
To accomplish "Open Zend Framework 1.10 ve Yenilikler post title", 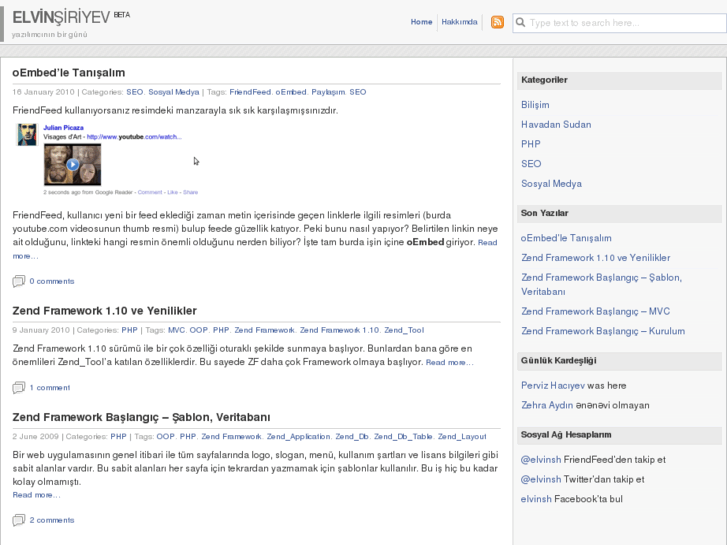I will coord(104,311).
